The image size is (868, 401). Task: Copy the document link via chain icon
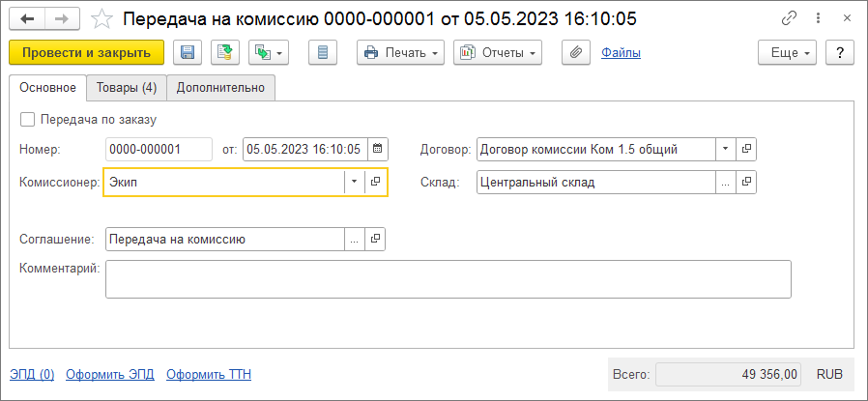[789, 18]
